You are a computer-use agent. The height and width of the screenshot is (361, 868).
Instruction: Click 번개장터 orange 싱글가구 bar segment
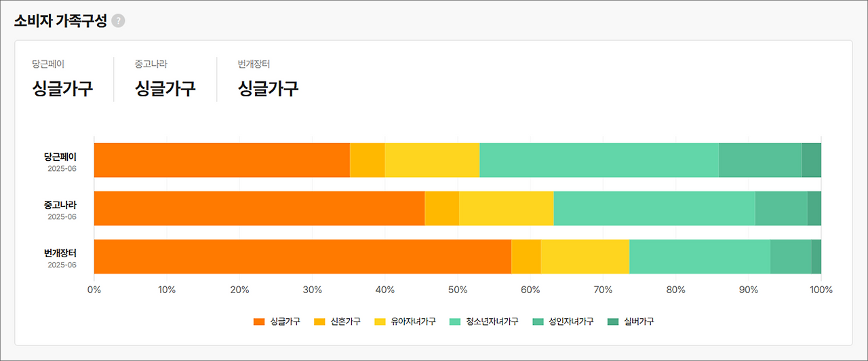pos(302,256)
